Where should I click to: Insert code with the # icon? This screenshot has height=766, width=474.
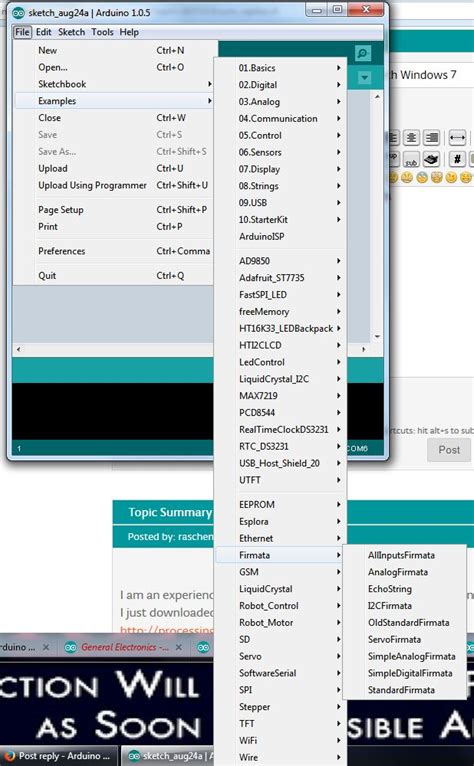pos(457,159)
